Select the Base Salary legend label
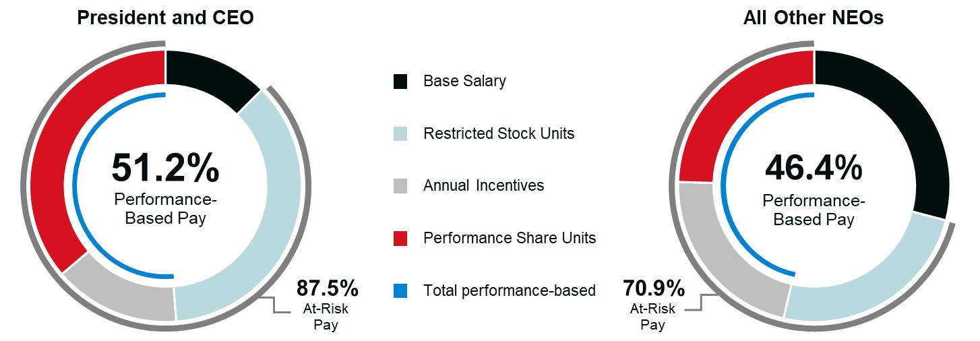The width and height of the screenshot is (980, 341). pos(464,82)
